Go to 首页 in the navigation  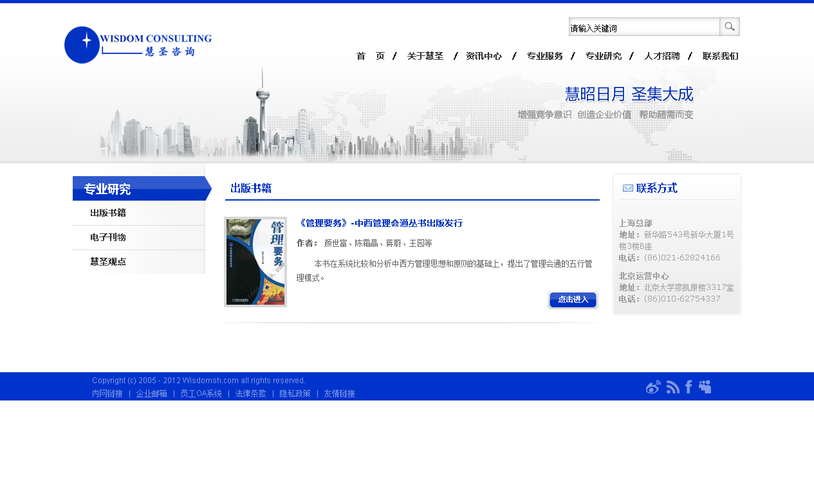[371, 57]
